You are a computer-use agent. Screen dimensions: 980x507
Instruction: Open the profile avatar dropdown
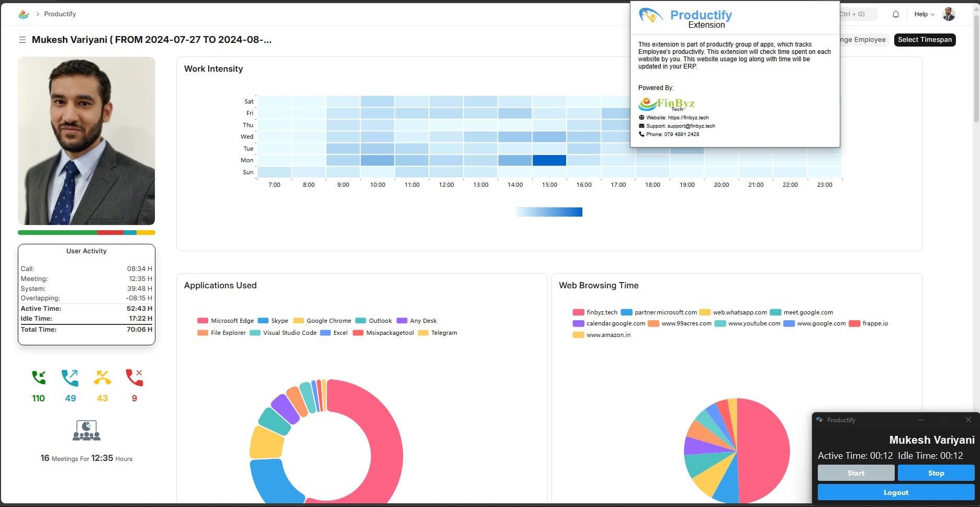tap(949, 14)
